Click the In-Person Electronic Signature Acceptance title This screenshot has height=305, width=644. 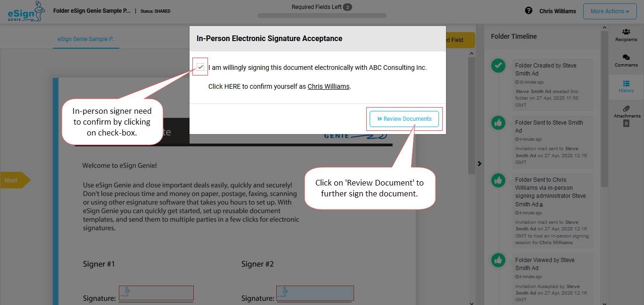point(269,39)
